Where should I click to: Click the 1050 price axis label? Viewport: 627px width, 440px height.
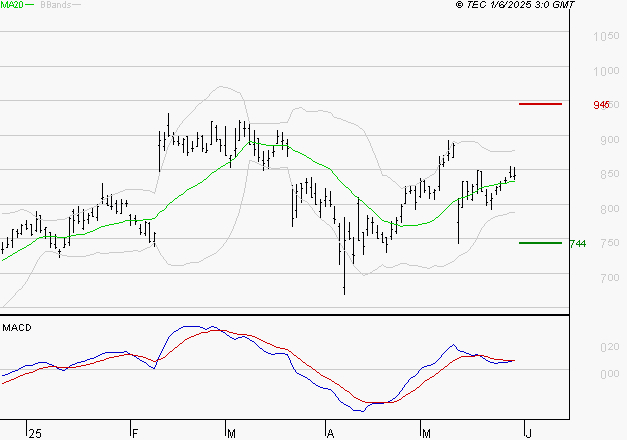[606, 37]
